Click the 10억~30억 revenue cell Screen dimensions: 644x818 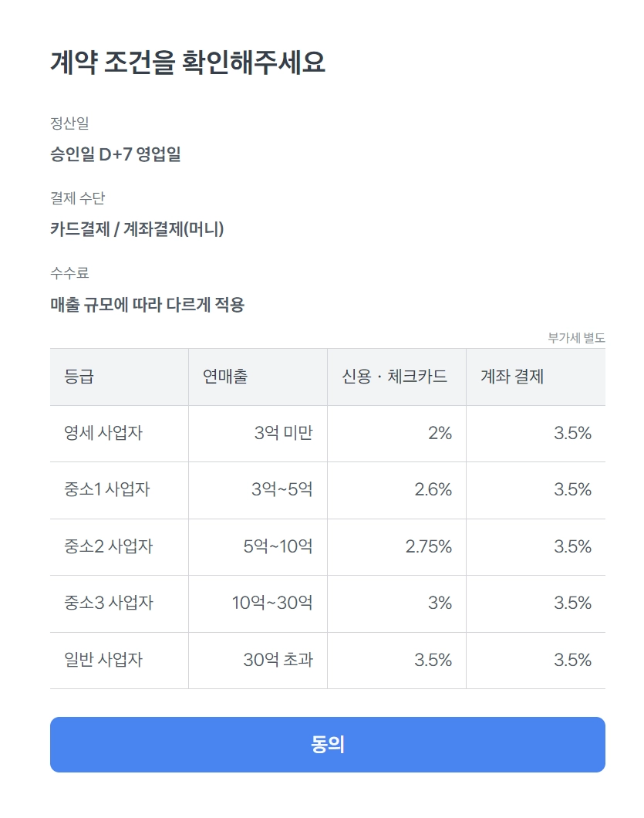[272, 603]
